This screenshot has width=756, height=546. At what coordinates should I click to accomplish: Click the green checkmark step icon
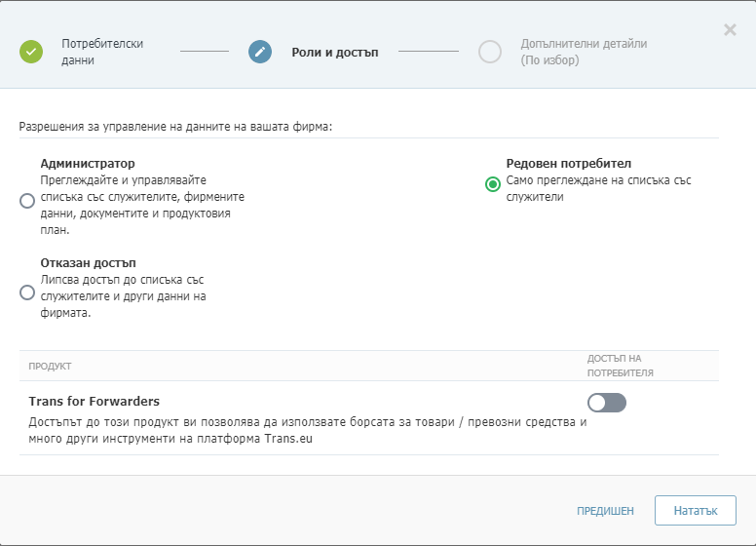point(31,52)
